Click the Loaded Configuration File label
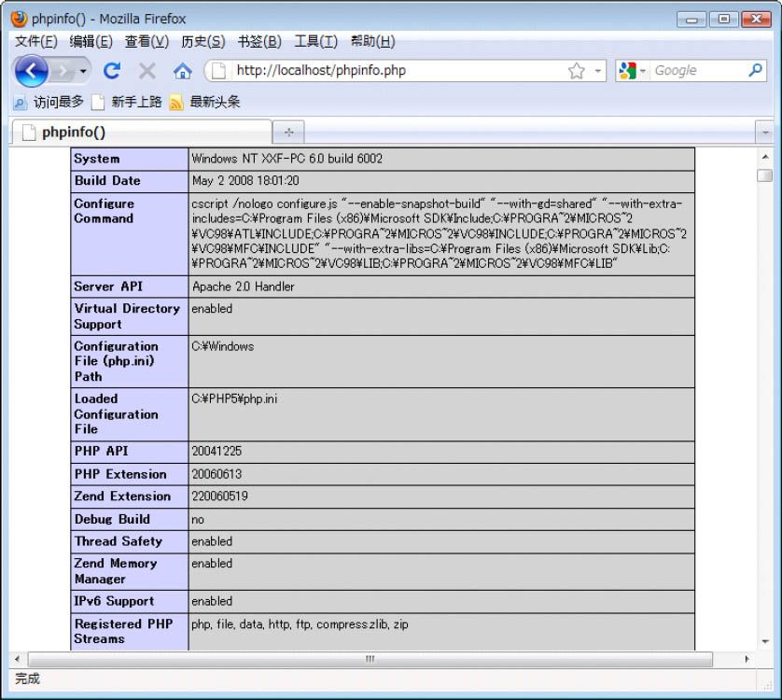 pyautogui.click(x=117, y=413)
